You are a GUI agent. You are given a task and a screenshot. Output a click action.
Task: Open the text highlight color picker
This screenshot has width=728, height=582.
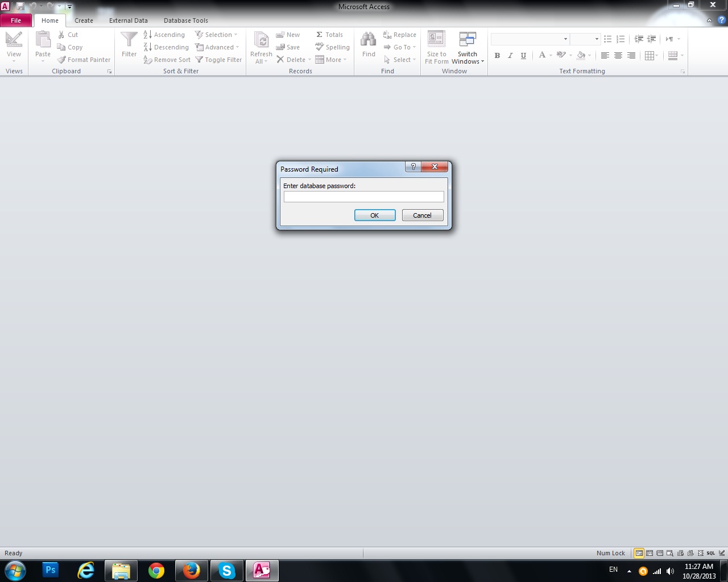[x=564, y=55]
